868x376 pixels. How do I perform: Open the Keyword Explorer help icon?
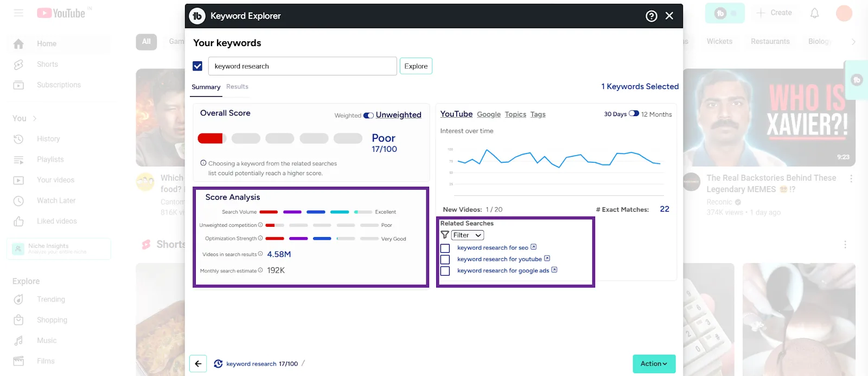(652, 16)
